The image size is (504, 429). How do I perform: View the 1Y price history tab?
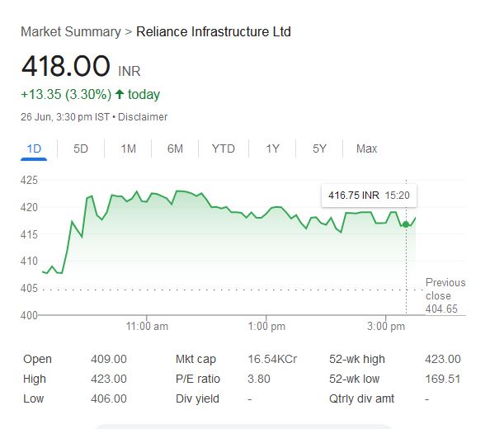tap(272, 148)
